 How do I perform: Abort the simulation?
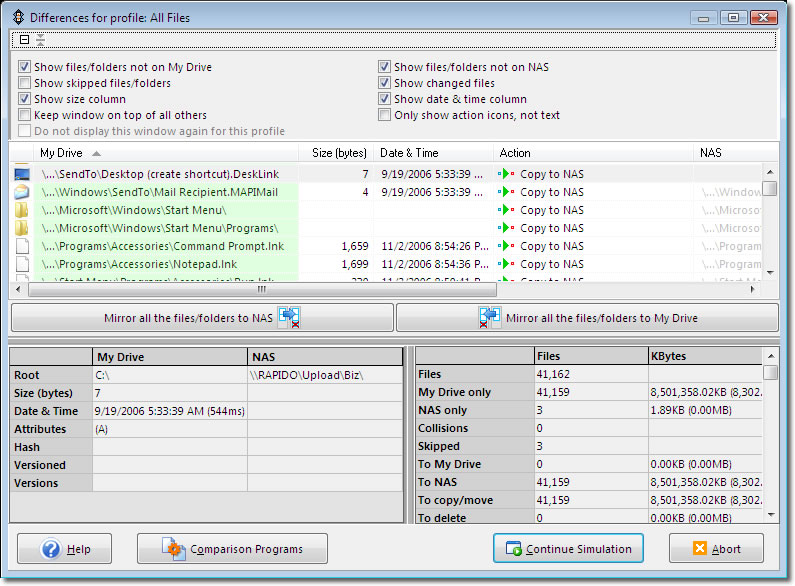tap(716, 548)
